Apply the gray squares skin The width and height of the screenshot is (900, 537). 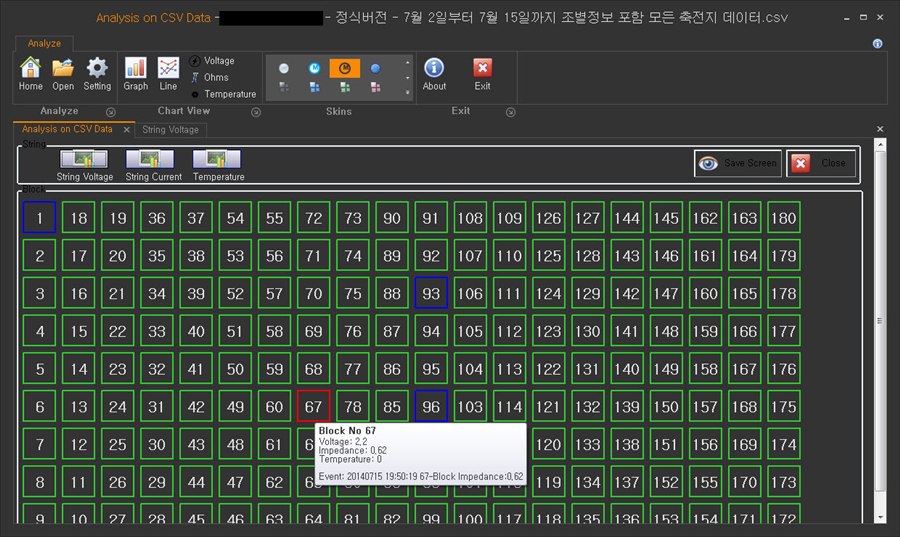[x=284, y=87]
